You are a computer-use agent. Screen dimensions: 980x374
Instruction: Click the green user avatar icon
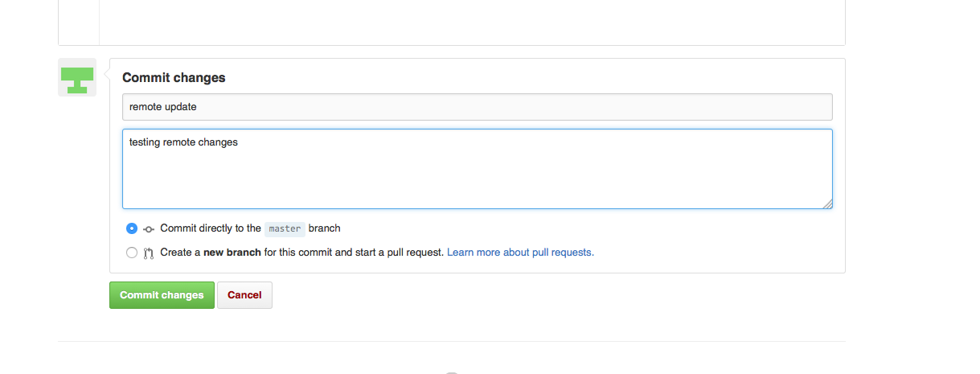[77, 78]
